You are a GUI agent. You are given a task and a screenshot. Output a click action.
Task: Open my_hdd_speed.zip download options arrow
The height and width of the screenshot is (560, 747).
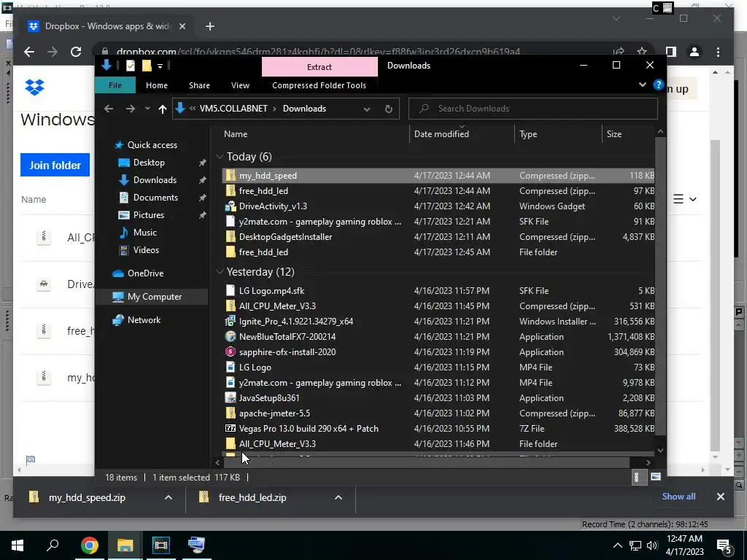point(169,497)
